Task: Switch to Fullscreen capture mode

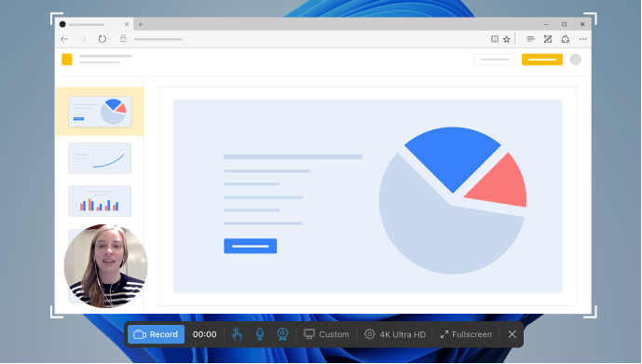Action: (466, 334)
